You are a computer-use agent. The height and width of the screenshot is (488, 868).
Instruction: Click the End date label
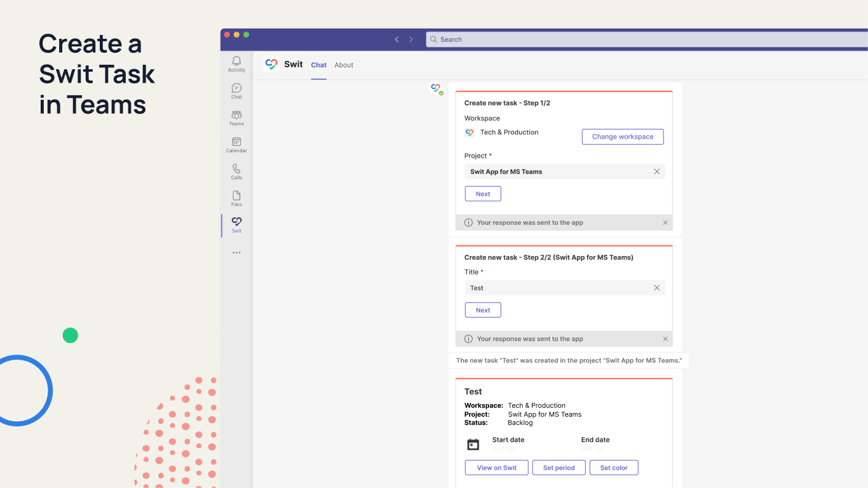595,440
